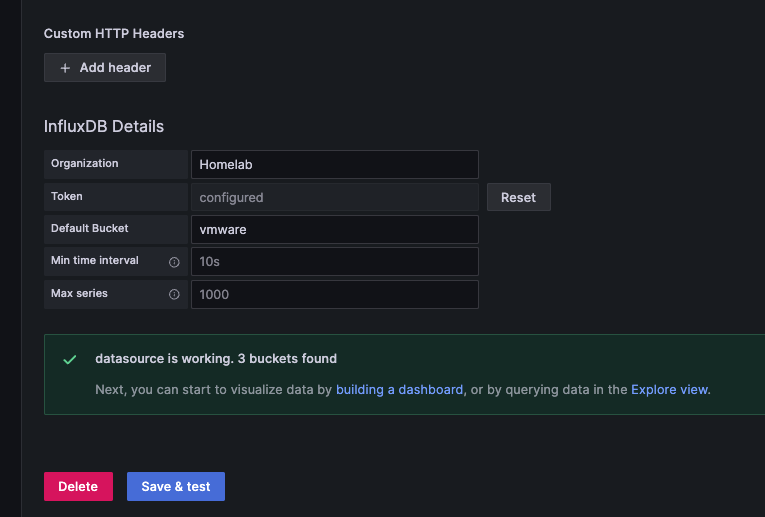Open the building a dashboard link
Viewport: 765px width, 517px height.
pos(399,389)
